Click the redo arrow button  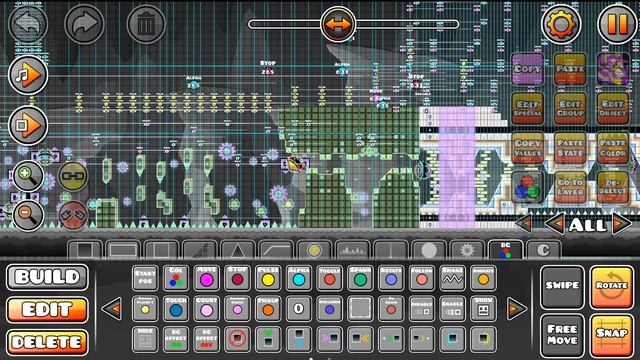[84, 24]
